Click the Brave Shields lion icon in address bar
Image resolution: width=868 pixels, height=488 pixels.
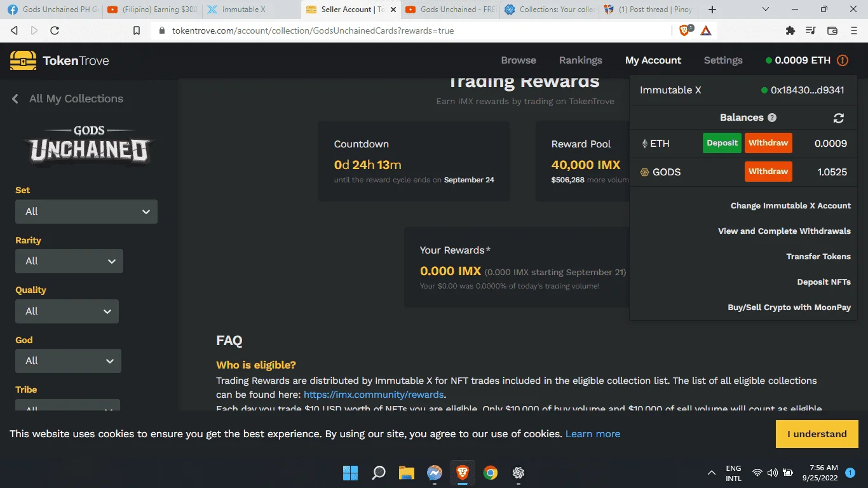point(686,30)
